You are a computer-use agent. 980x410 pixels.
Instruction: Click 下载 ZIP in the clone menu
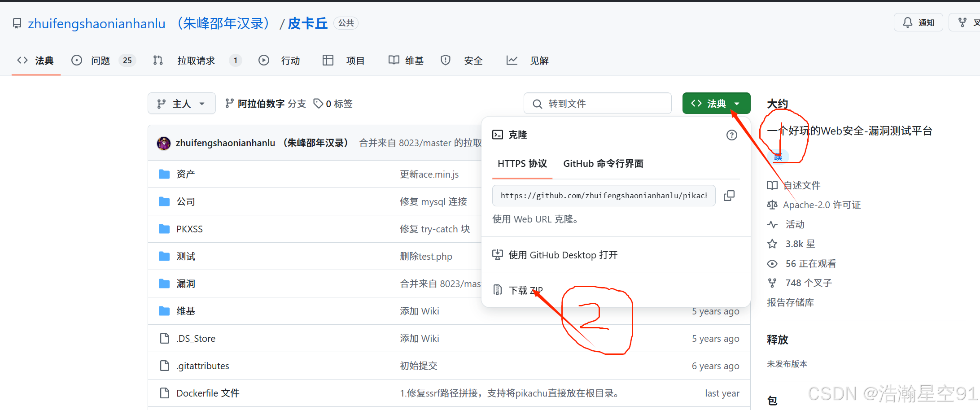tap(616, 290)
